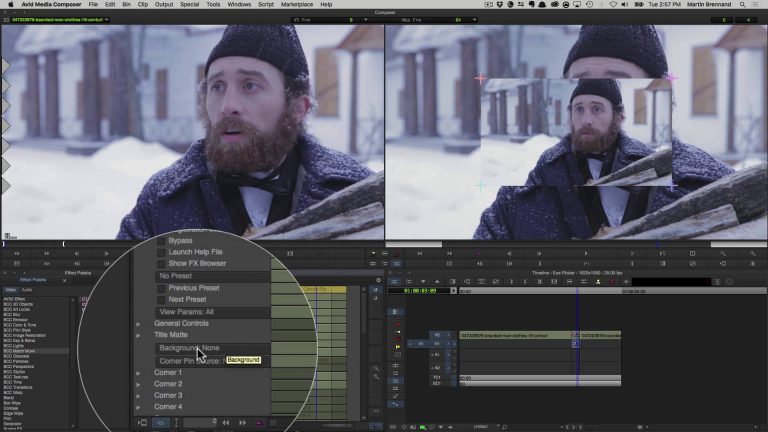Select the first video clip on V2 track
The image size is (768, 432).
514,335
